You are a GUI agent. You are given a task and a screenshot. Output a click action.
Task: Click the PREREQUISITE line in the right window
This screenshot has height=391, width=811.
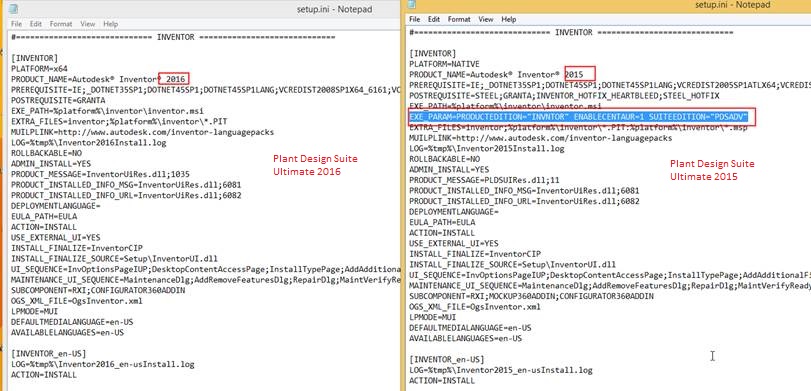[x=610, y=85]
